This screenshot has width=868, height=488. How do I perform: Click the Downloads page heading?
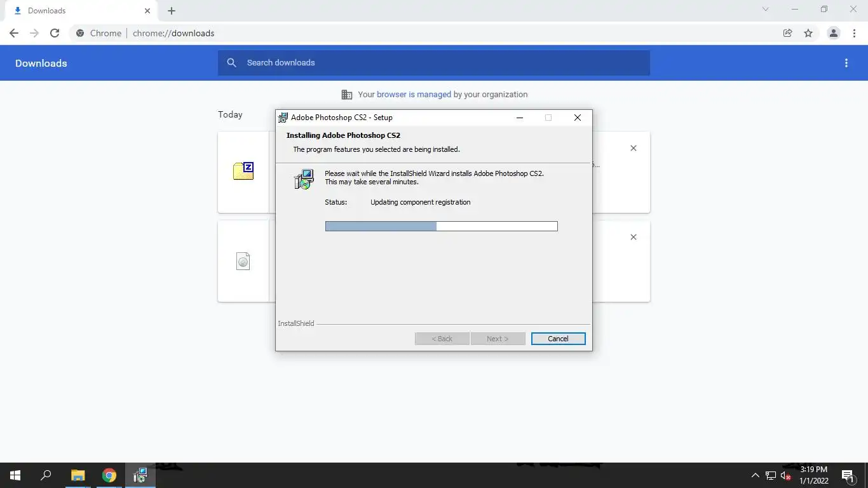41,64
